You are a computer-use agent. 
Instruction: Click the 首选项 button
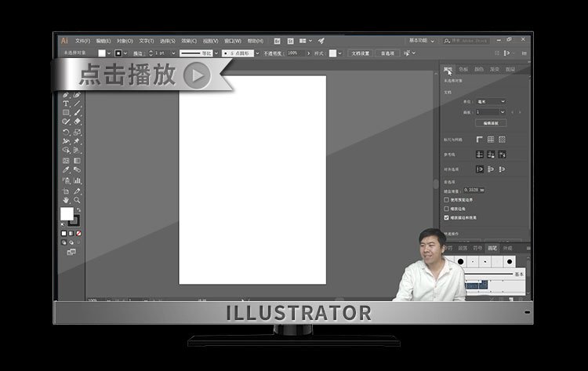(387, 53)
